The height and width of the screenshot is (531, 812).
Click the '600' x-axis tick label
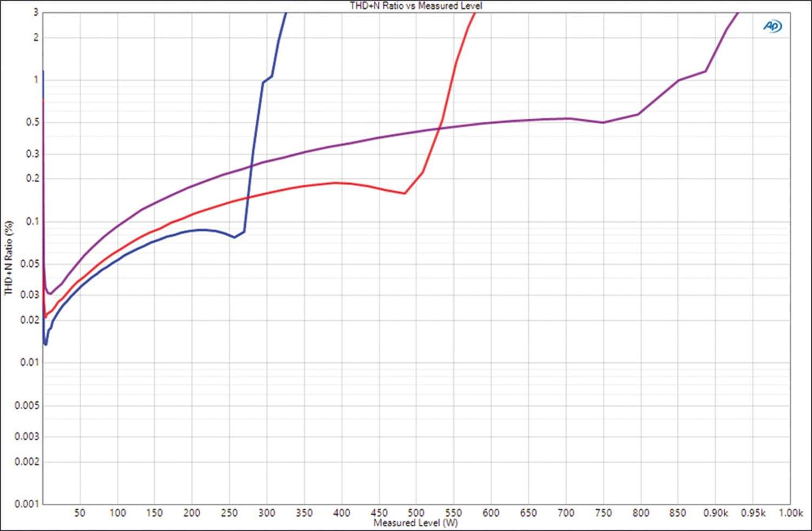(x=491, y=513)
